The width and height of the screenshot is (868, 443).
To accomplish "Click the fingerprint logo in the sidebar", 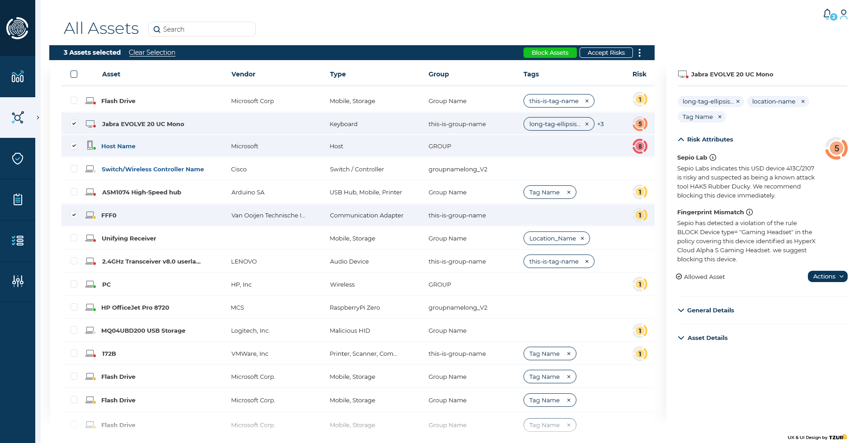I will tap(17, 28).
